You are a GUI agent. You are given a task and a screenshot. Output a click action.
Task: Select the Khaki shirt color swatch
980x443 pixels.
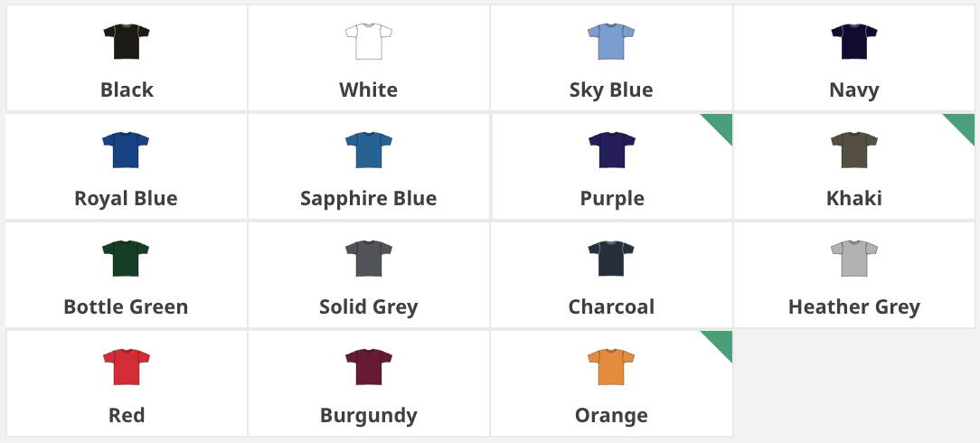coord(854,150)
